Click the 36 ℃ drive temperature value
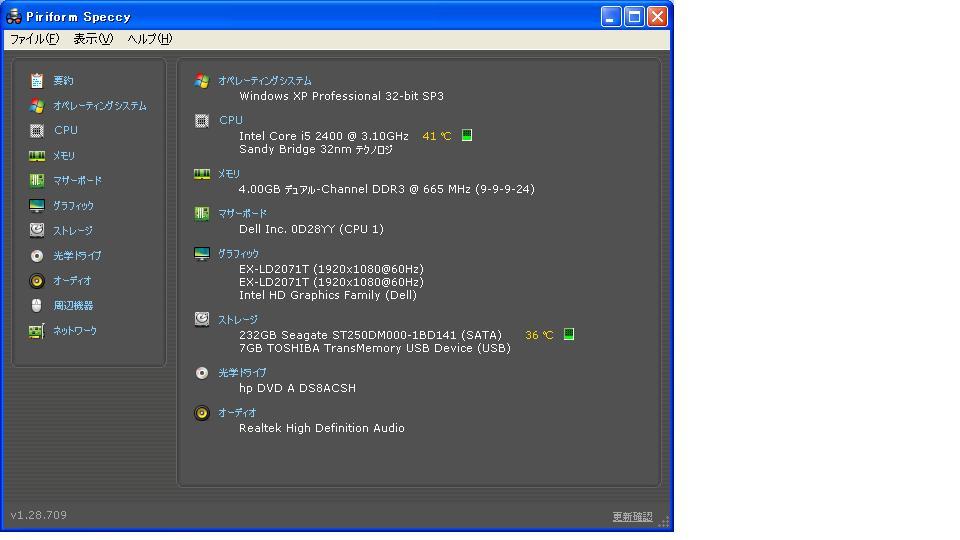Viewport: 960px width, 540px height. pos(539,335)
